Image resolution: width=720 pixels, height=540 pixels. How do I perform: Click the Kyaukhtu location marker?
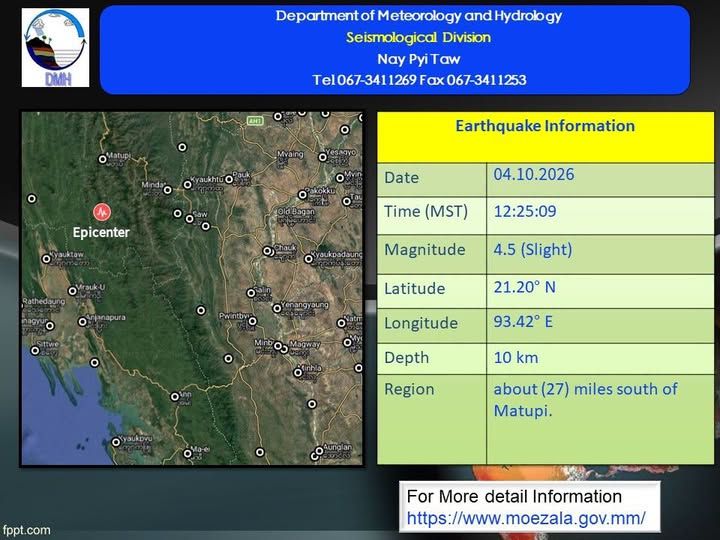187,185
